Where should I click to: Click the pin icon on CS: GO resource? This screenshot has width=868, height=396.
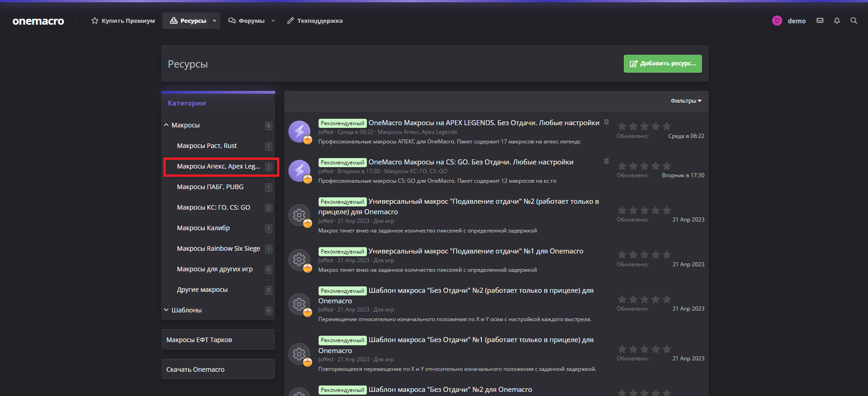[x=607, y=162]
